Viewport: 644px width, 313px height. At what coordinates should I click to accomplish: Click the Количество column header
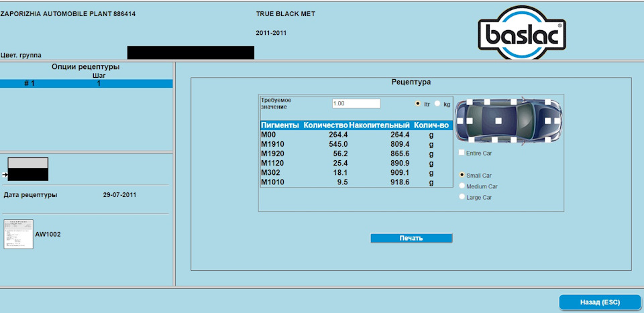click(x=326, y=125)
